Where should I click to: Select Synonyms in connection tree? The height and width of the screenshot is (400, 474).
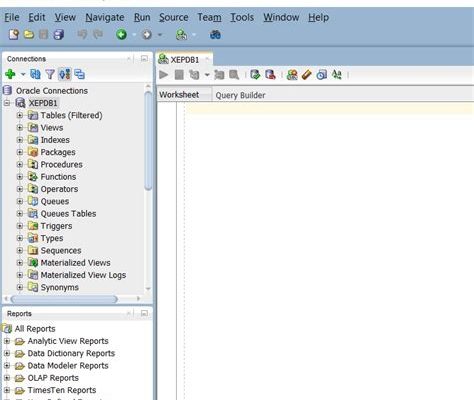tap(60, 287)
